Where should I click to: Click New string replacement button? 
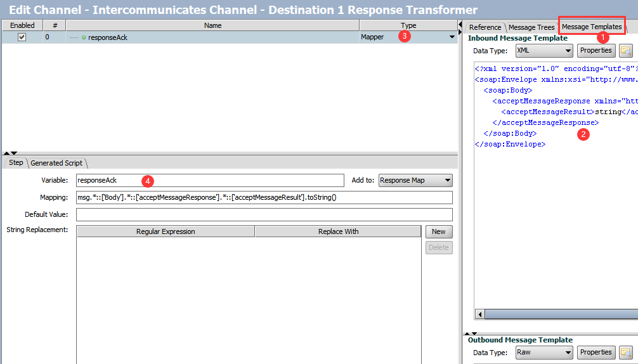click(x=439, y=231)
